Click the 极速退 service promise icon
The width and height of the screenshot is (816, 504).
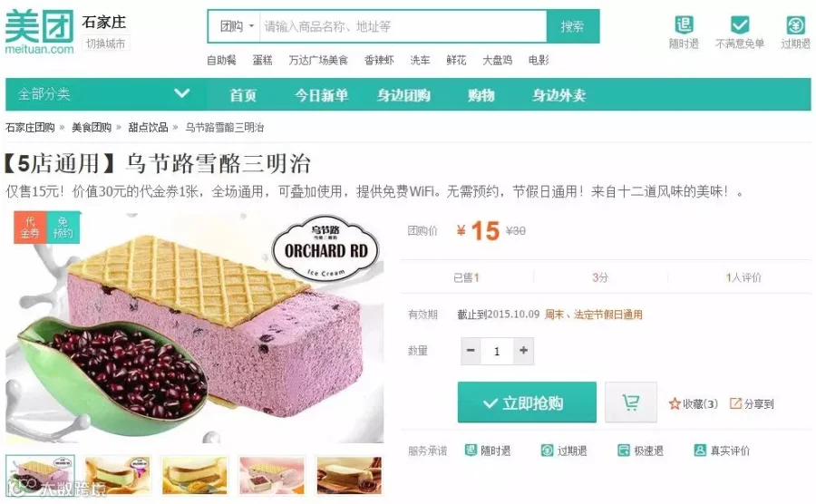coord(624,450)
